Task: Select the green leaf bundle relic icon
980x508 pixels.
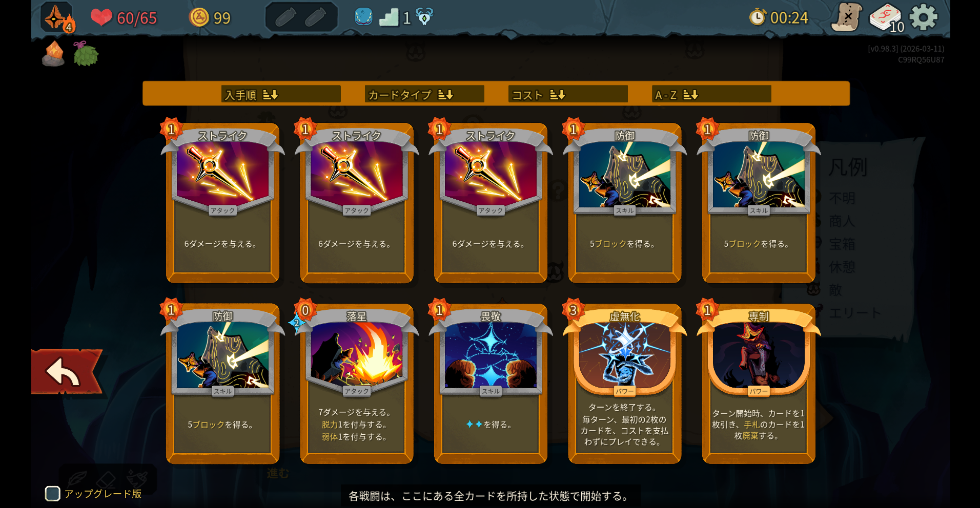Action: coord(85,53)
